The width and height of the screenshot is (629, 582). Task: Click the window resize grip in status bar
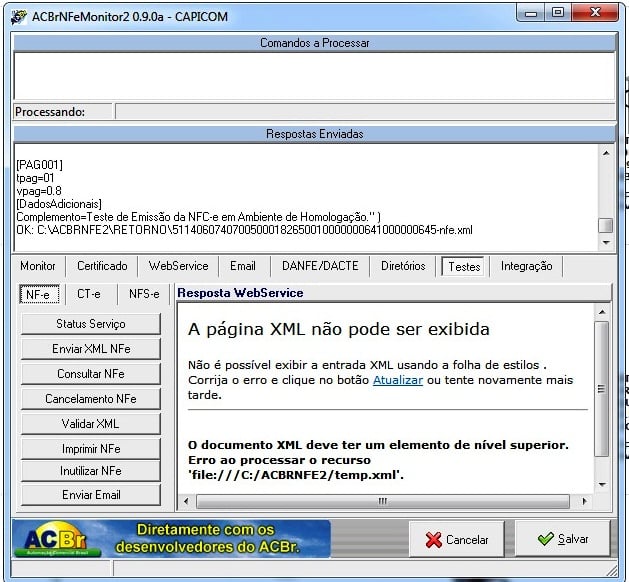(611, 570)
